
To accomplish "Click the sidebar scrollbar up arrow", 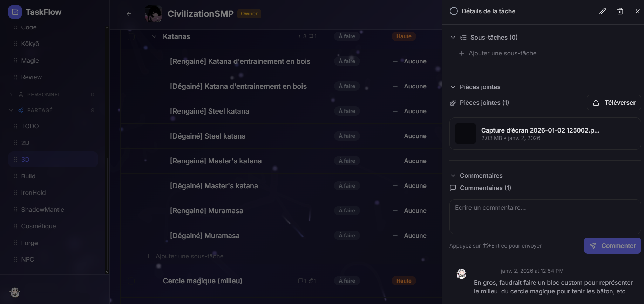I will [x=107, y=28].
